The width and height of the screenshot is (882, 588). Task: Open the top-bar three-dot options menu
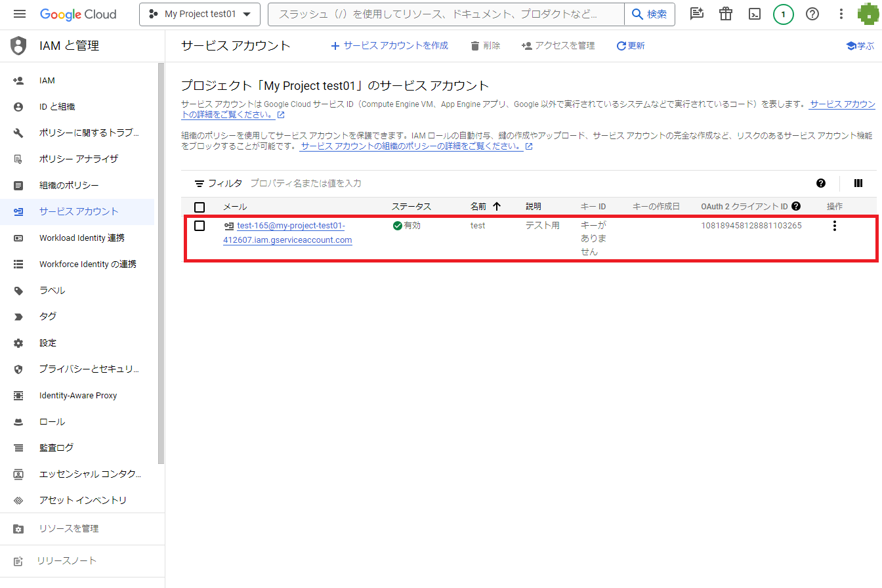tap(841, 14)
